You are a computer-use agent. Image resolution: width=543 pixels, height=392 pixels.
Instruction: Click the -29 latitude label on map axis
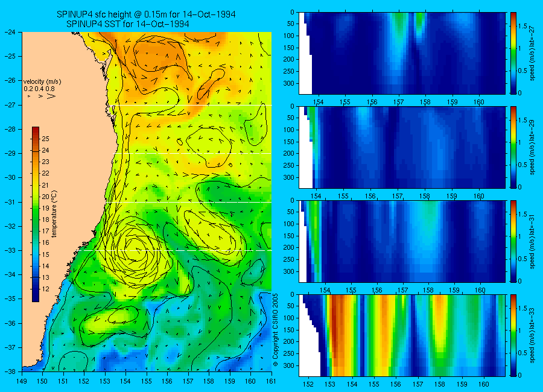tap(10, 153)
